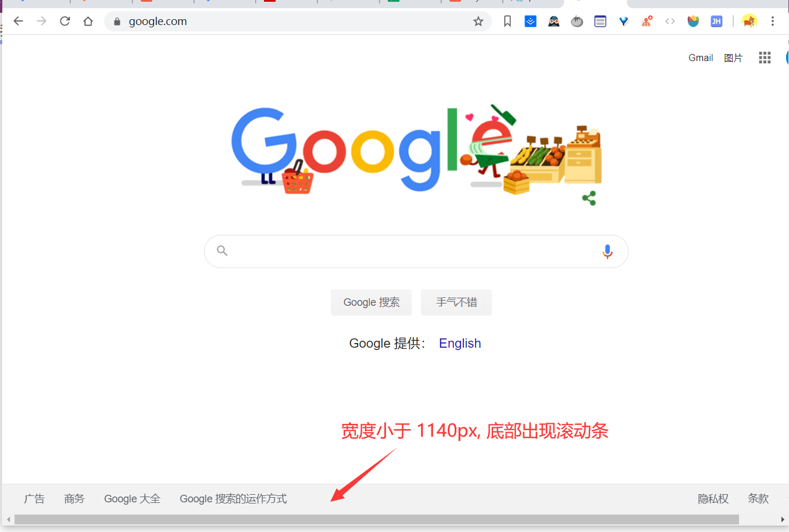
Task: Open the blue download-arrow extension
Action: coord(531,22)
